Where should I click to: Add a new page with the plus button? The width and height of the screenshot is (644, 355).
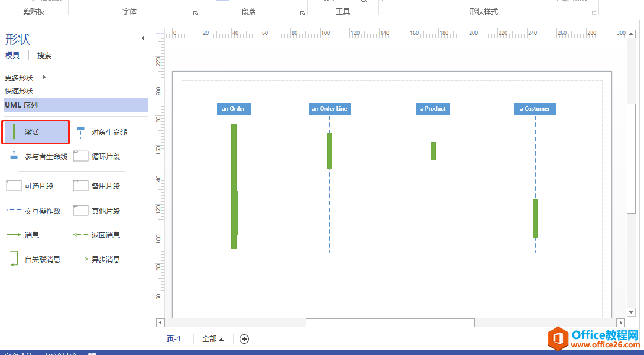click(x=244, y=338)
